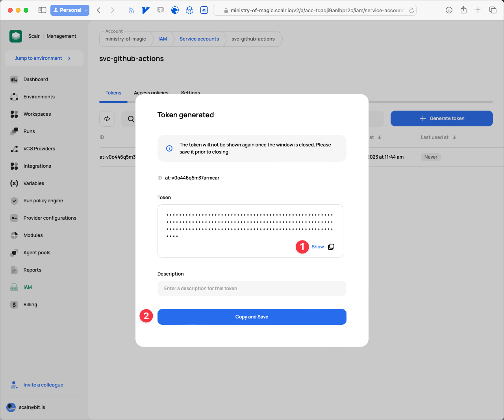Focus the token description field
The image size is (504, 420).
tap(252, 289)
